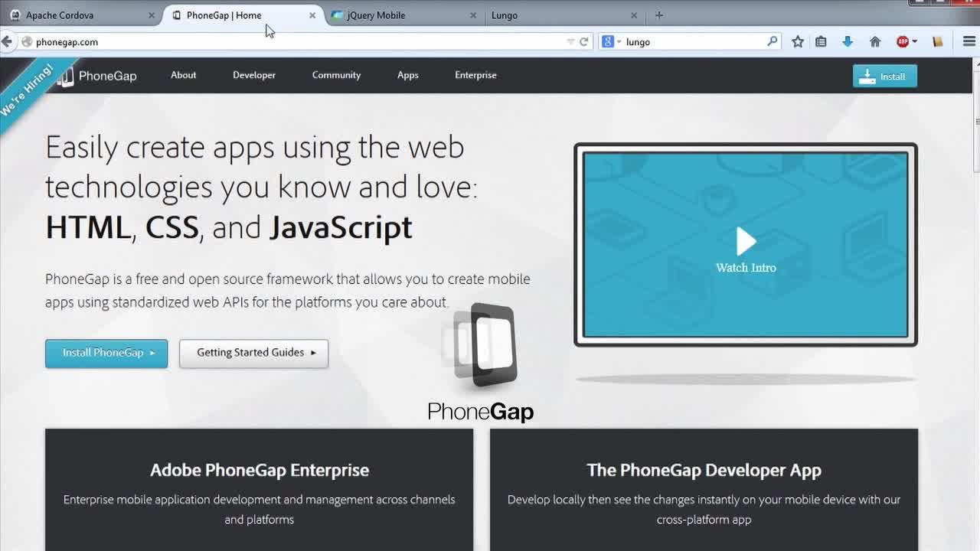980x551 pixels.
Task: Switch to the Apache Cordova tab
Action: pyautogui.click(x=80, y=15)
